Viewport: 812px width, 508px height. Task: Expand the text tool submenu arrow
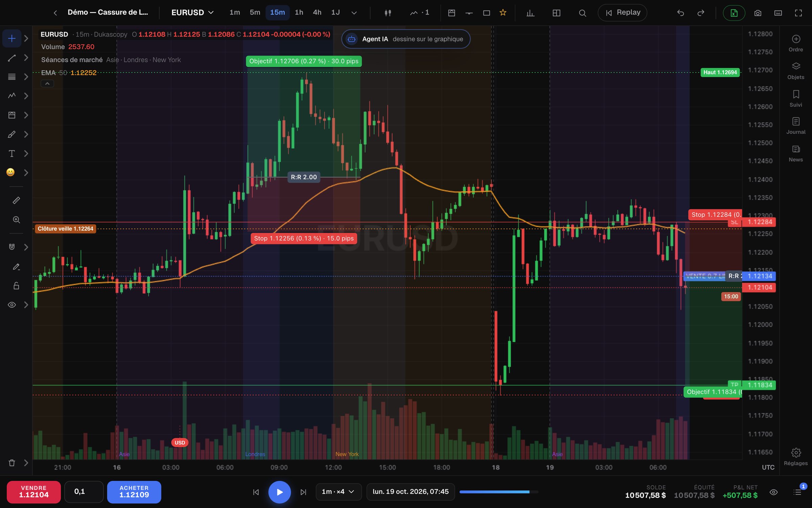[x=26, y=154]
